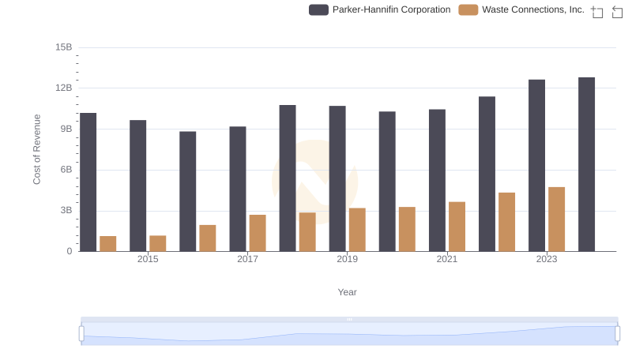The width and height of the screenshot is (632, 364).
Task: Click the 2021 Waste Connections tan bar
Action: click(457, 227)
